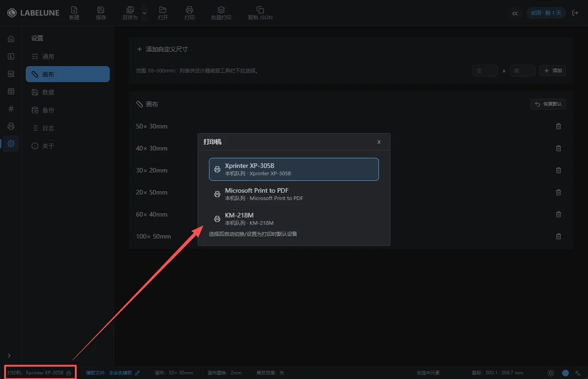The height and width of the screenshot is (379, 588).
Task: Click the 未选中元素 status text
Action: 428,373
